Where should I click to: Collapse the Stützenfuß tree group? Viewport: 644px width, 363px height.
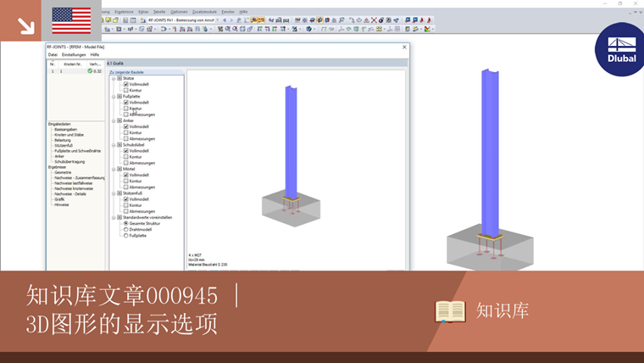click(x=114, y=193)
